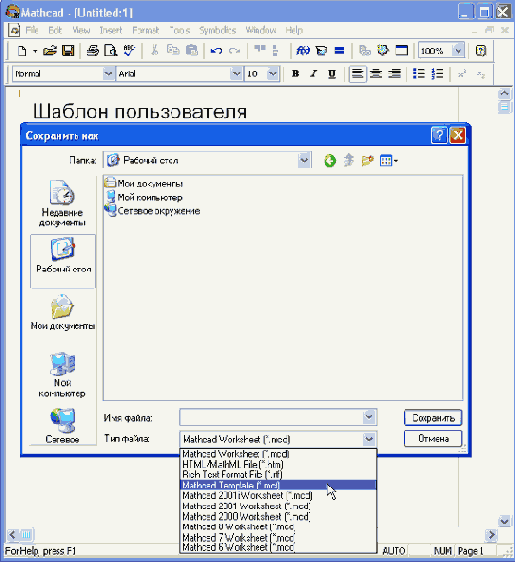Viewport: 515px width, 562px height.
Task: Set left text alignment
Action: (357, 74)
